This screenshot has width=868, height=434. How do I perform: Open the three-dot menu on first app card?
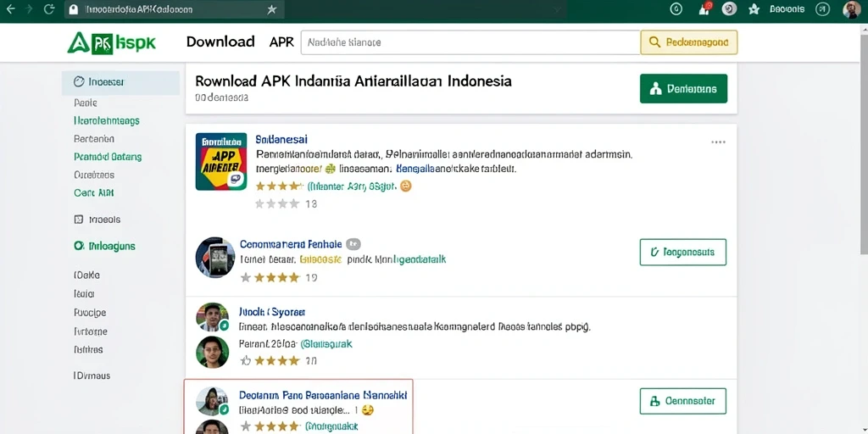718,142
